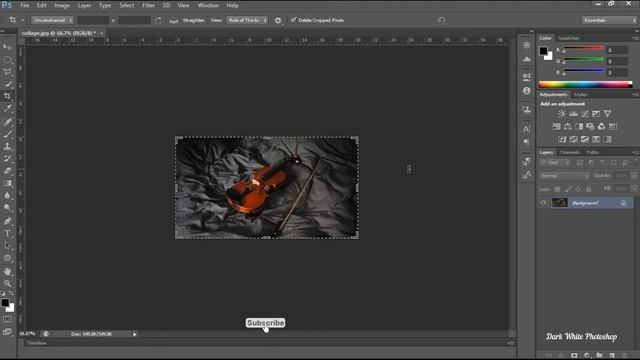
Task: Select the Zoom tool at the bottom of the toolbar
Action: (x=7, y=283)
